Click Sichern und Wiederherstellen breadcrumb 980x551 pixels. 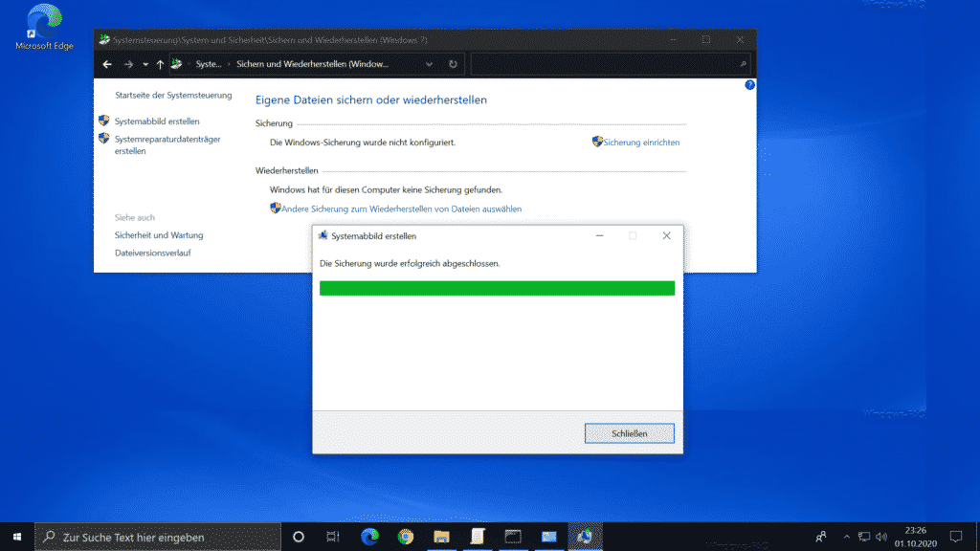(x=313, y=64)
